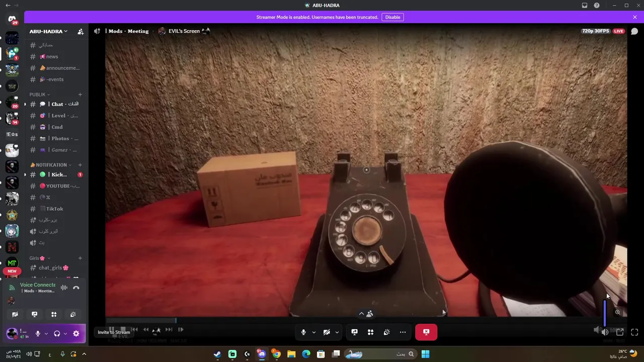Click the 720p 30FPS quality badge
This screenshot has width=644, height=362.
click(596, 31)
